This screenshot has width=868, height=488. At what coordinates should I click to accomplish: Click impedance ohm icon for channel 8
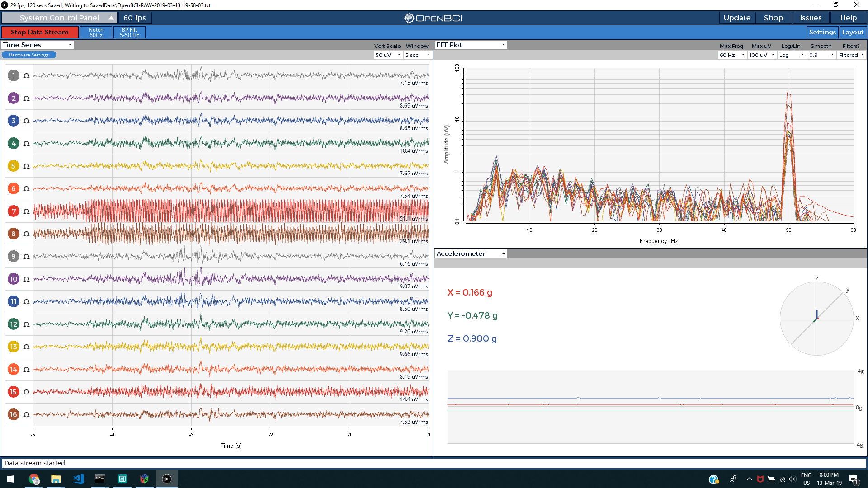(27, 234)
